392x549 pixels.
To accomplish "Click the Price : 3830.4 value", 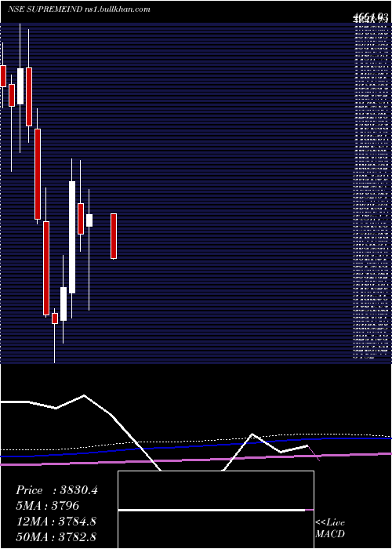I will 56,490.
